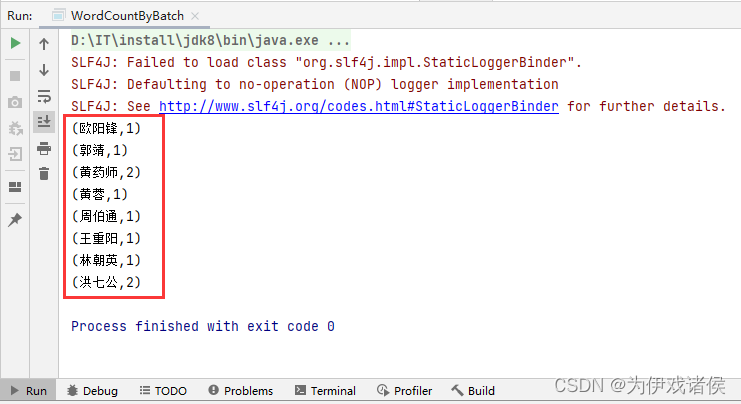Print the console output
This screenshot has height=404, width=741.
pyautogui.click(x=44, y=148)
